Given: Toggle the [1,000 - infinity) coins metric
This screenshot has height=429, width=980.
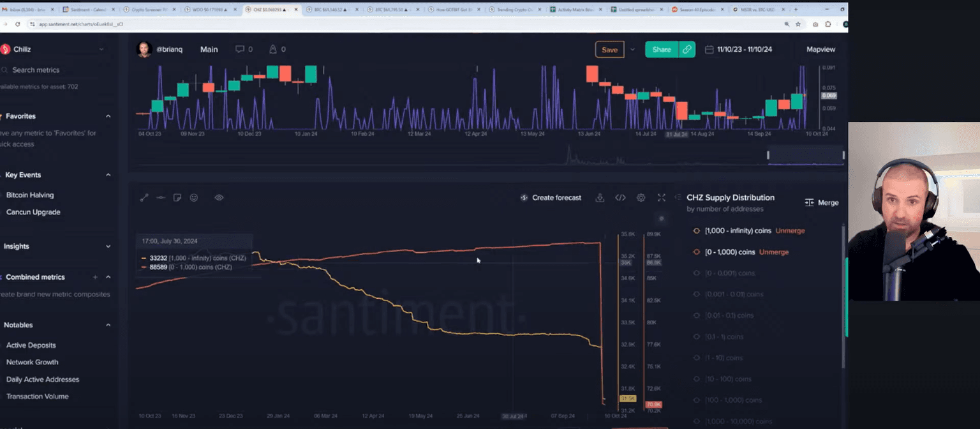Looking at the screenshot, I should point(696,230).
